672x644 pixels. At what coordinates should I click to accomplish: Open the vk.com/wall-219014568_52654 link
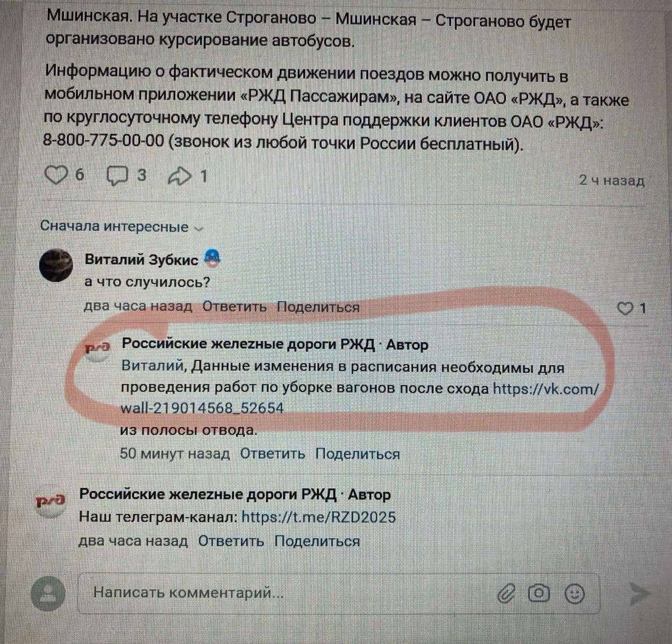360,398
